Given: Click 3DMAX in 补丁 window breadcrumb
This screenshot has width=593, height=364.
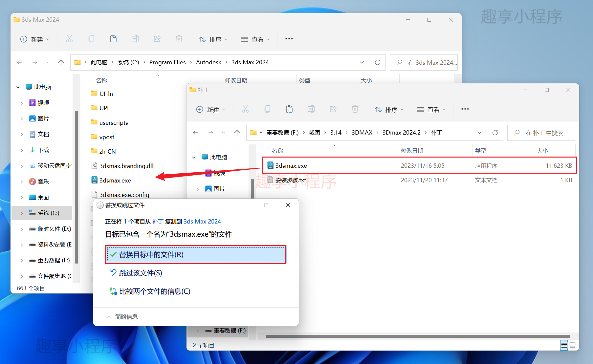Looking at the screenshot, I should click(362, 133).
